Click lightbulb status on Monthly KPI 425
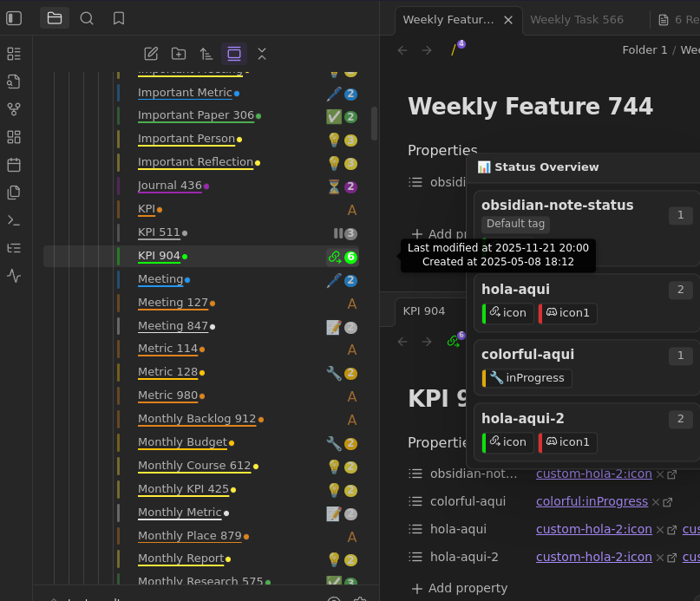This screenshot has height=601, width=700. coord(333,490)
